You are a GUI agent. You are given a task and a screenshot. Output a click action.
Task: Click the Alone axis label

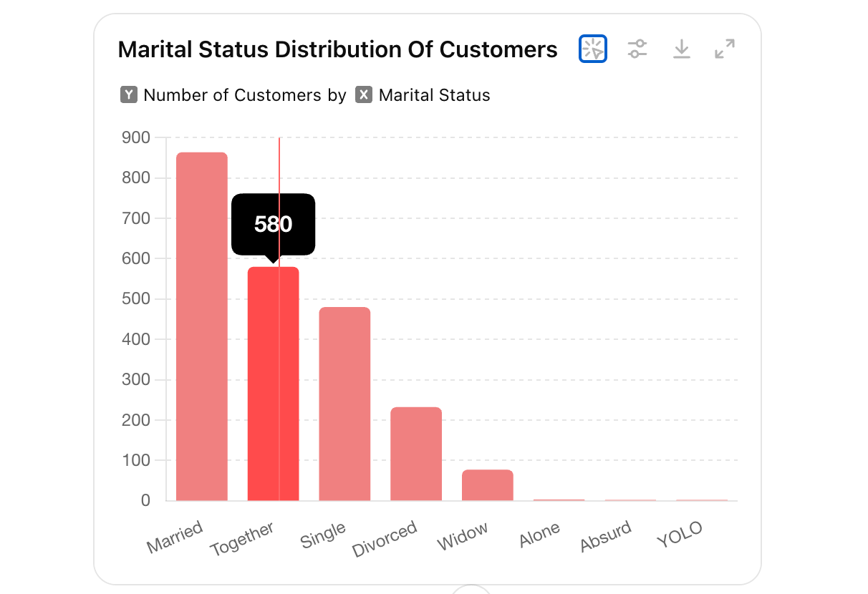tap(540, 535)
